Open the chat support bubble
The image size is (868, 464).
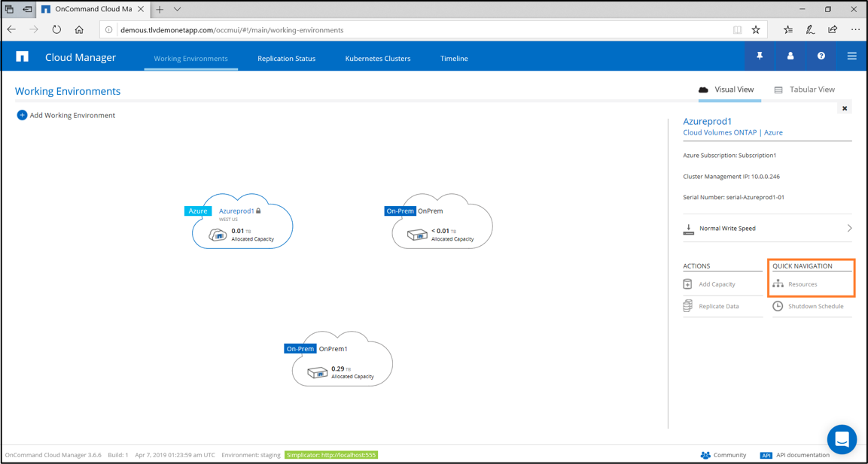pyautogui.click(x=842, y=439)
